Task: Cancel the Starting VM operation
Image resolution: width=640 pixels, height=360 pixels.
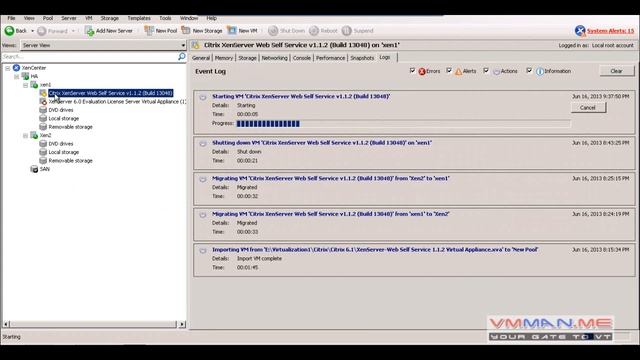Action: pos(588,108)
